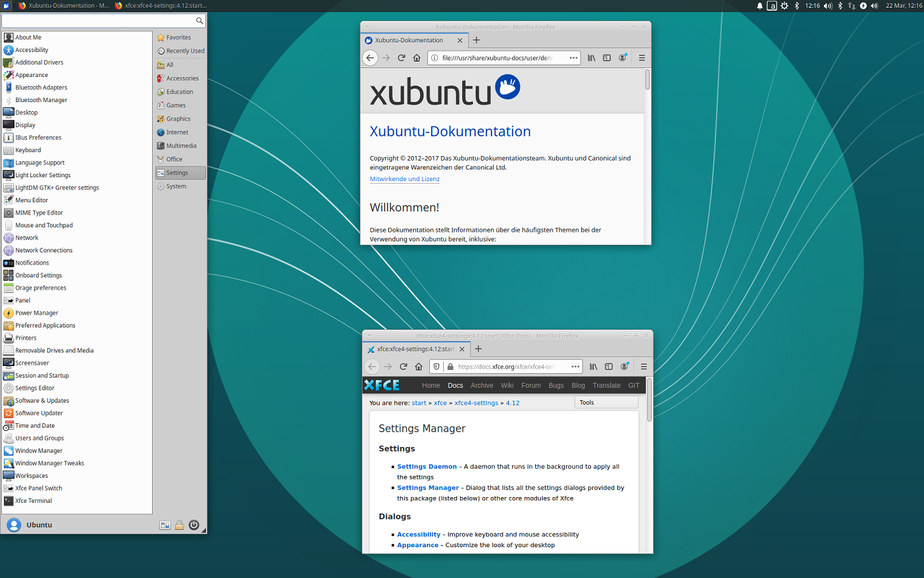Click the power/logout icon in the menu
This screenshot has height=578, width=924.
[x=194, y=525]
